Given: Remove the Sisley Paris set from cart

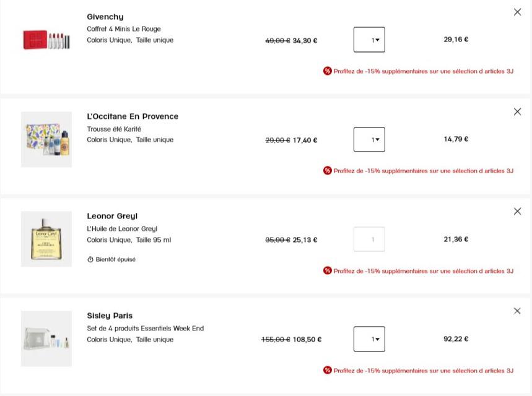Looking at the screenshot, I should pos(517,311).
